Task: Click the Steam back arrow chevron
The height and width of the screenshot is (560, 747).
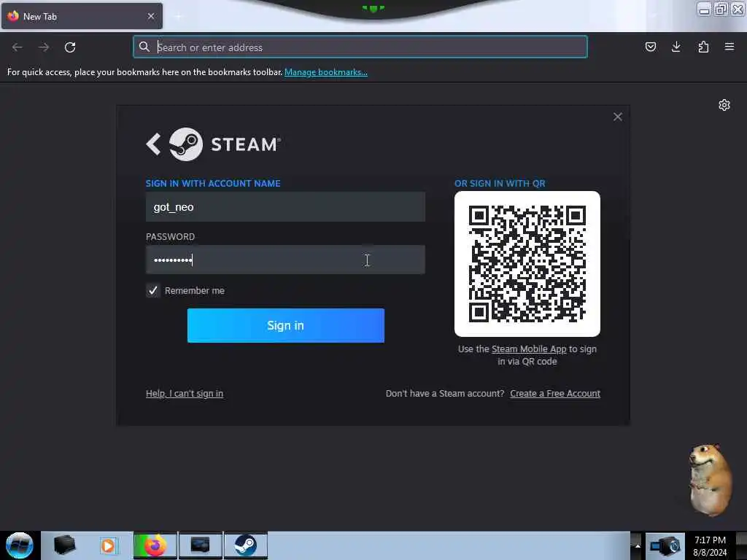Action: tap(153, 144)
